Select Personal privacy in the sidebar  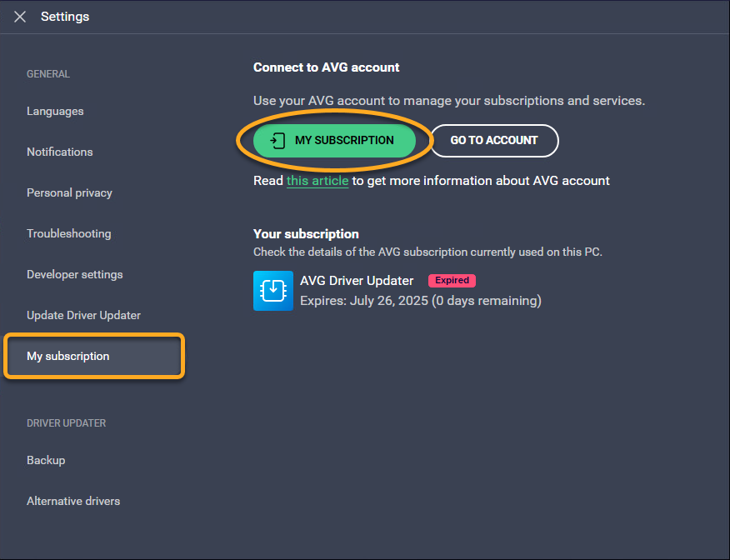pos(69,193)
